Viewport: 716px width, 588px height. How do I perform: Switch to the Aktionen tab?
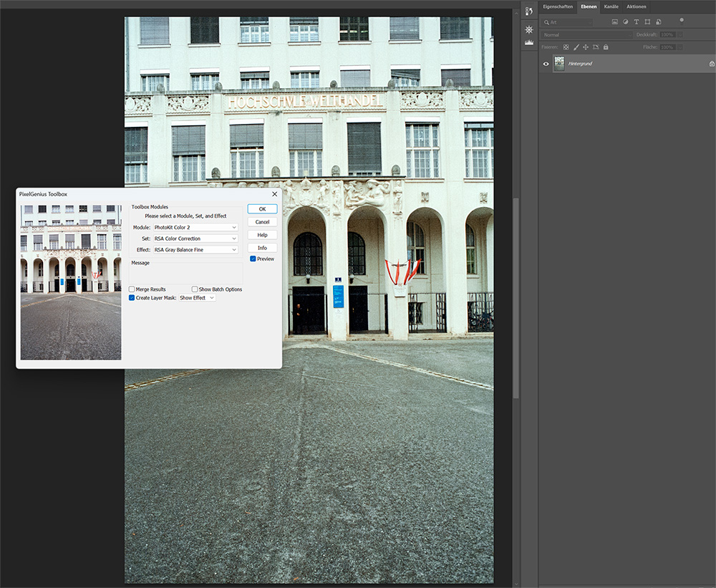pyautogui.click(x=636, y=7)
